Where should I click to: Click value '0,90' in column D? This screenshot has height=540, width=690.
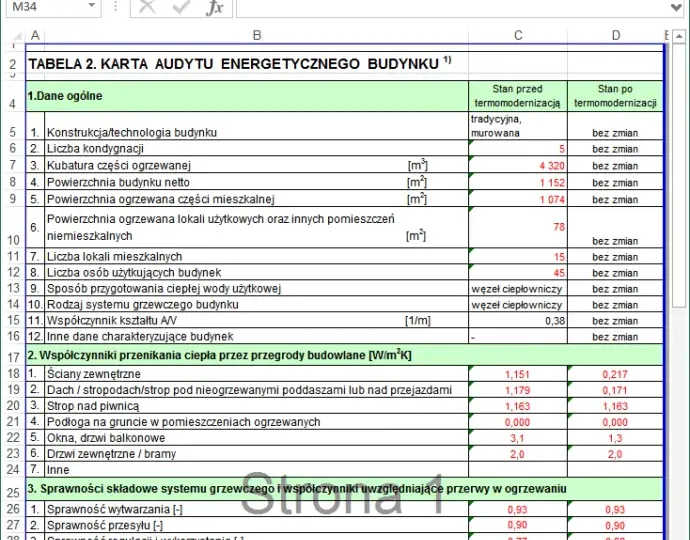click(615, 525)
